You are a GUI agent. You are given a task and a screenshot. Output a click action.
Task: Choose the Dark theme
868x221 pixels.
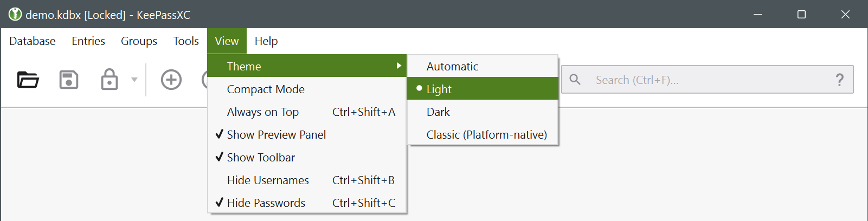[x=438, y=112]
